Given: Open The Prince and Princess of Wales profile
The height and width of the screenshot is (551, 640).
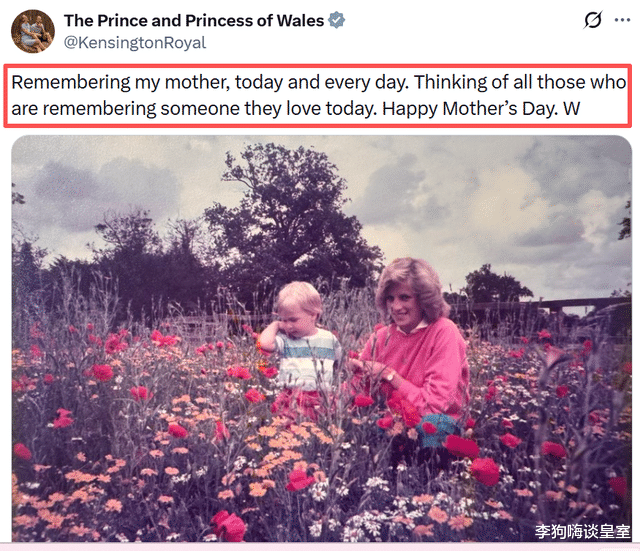Looking at the screenshot, I should (x=193, y=21).
